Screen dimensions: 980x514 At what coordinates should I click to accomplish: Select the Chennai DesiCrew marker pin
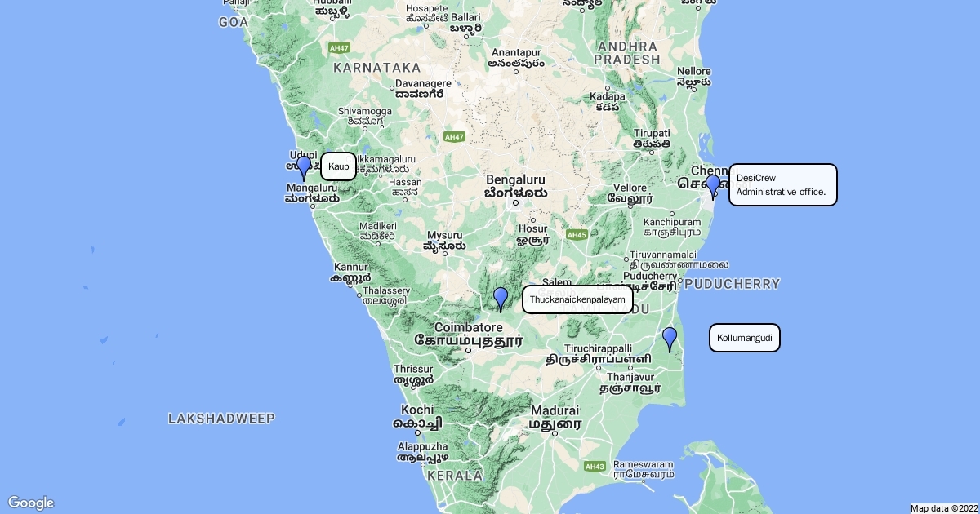[713, 187]
